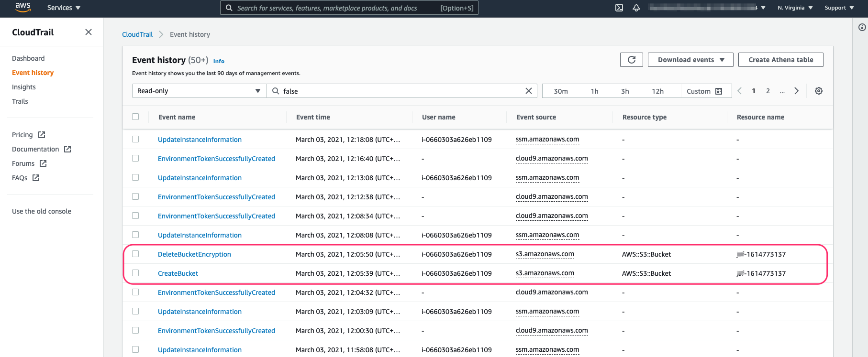Click the Resource type column header

(x=644, y=117)
